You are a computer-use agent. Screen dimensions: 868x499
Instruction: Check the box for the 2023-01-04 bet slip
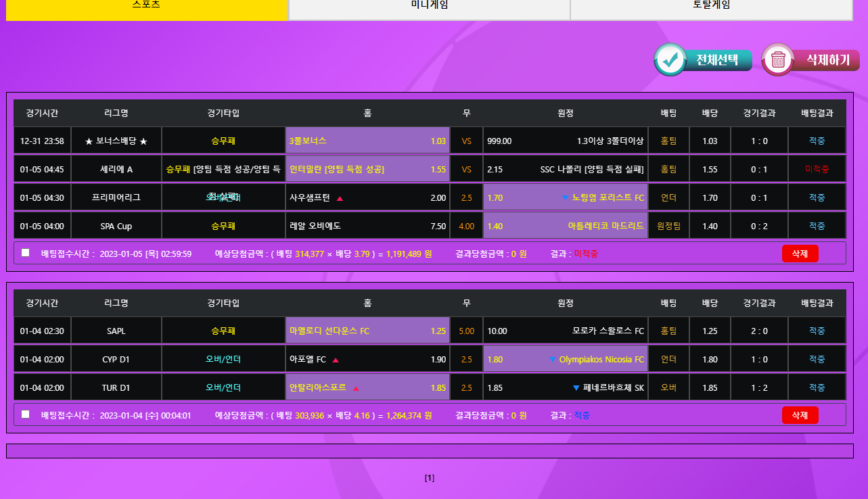26,414
